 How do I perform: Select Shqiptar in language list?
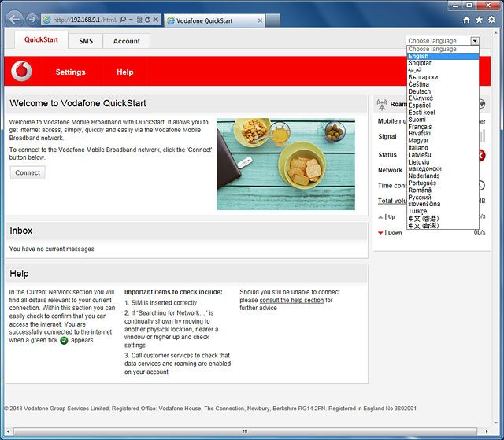443,63
